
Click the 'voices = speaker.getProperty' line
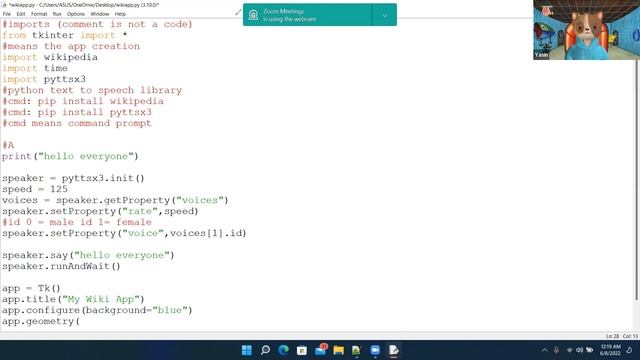(115, 200)
